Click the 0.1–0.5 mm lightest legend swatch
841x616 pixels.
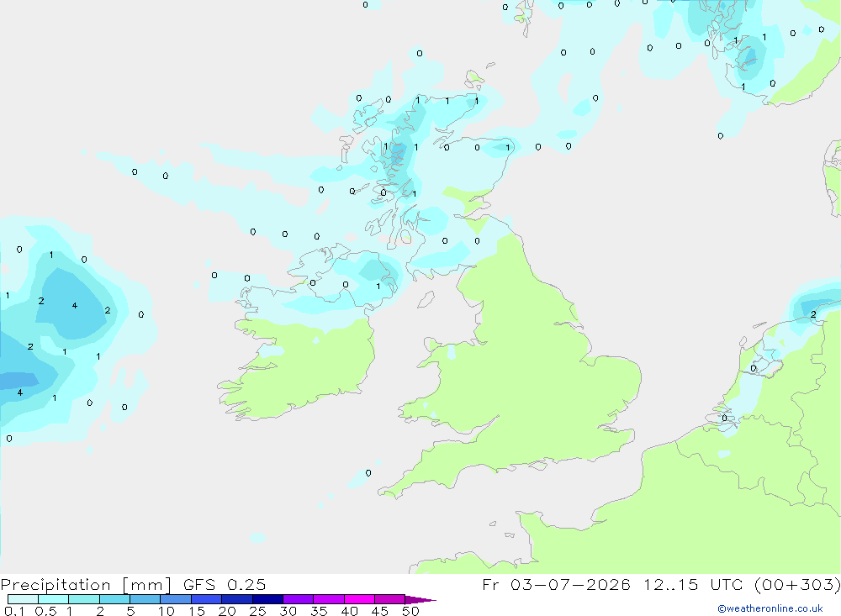click(23, 599)
